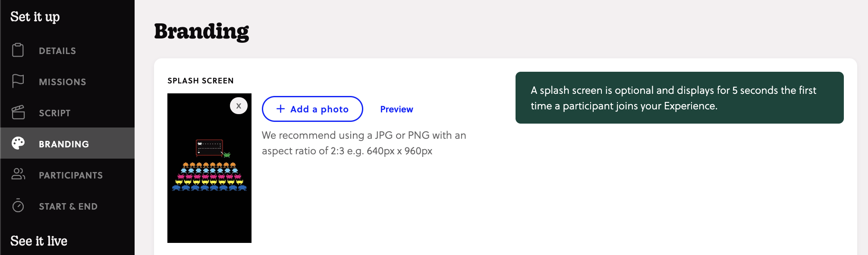Click the Add a photo button
868x255 pixels.
coord(312,109)
